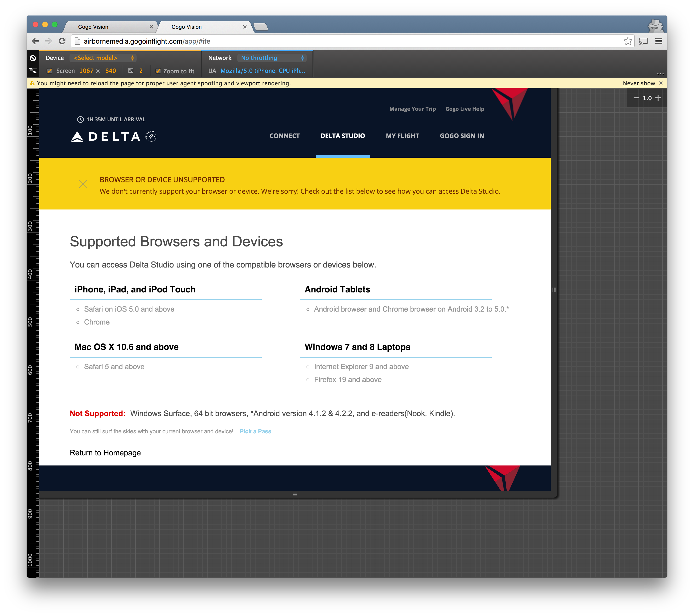Click 'Safari on iOS 5.0 and above'
Image resolution: width=694 pixels, height=616 pixels.
point(129,309)
